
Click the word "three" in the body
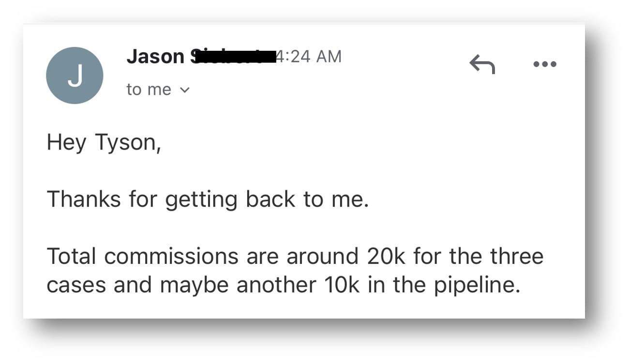(x=517, y=256)
